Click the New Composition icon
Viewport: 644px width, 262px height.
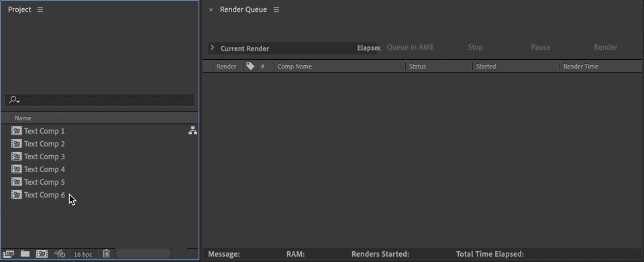(x=42, y=254)
